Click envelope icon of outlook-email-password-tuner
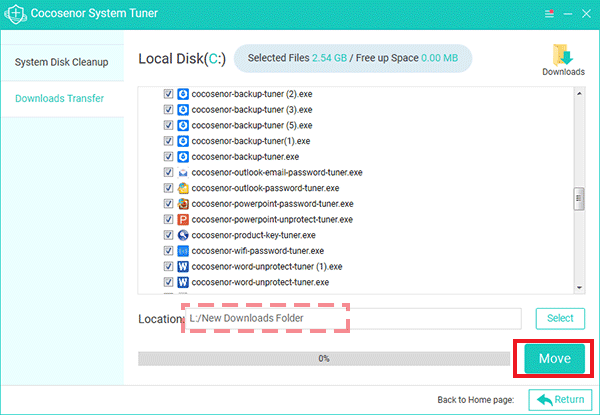This screenshot has width=600, height=415. tap(183, 173)
